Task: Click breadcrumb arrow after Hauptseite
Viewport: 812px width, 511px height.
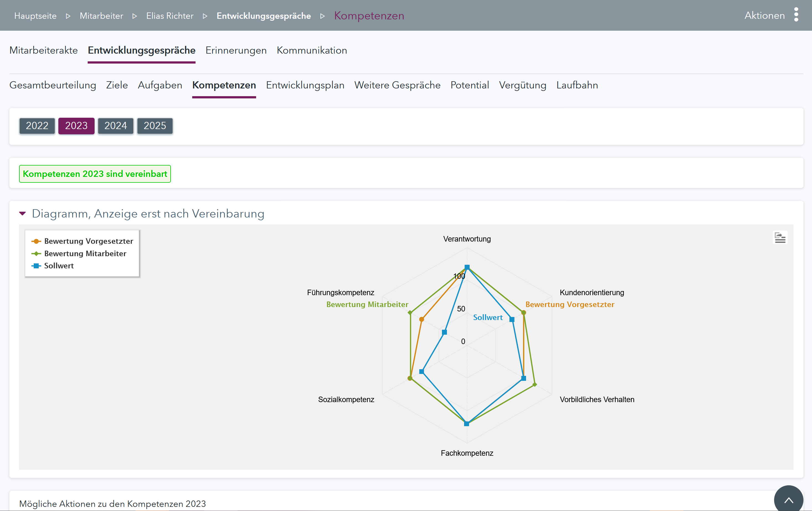Action: point(68,16)
